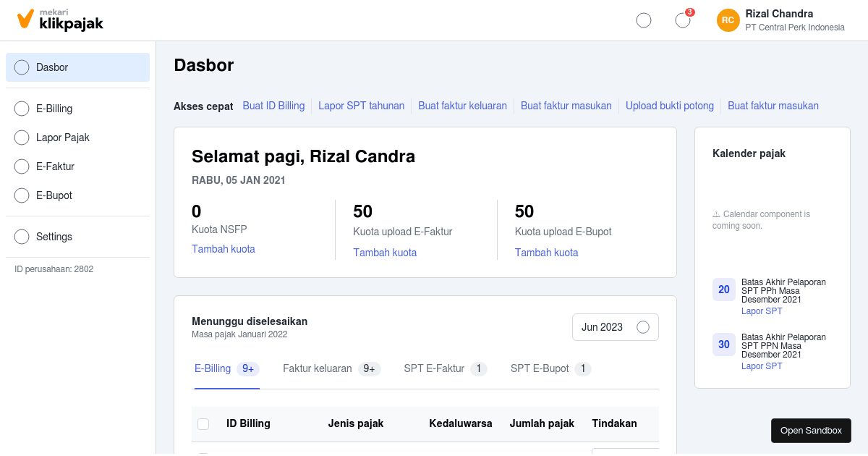The image size is (868, 456).
Task: Click Lapor SPT for the December PPh deadline
Action: [761, 311]
